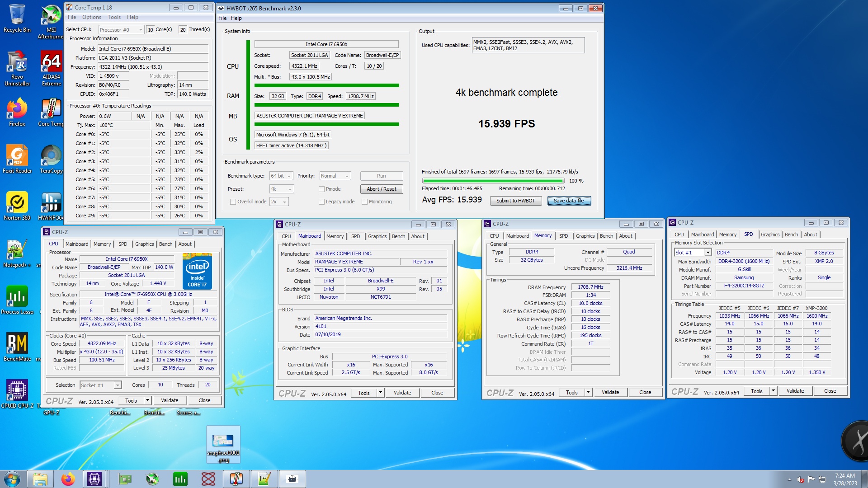Open Priority Normal dropdown
The width and height of the screenshot is (868, 488).
[x=335, y=176]
